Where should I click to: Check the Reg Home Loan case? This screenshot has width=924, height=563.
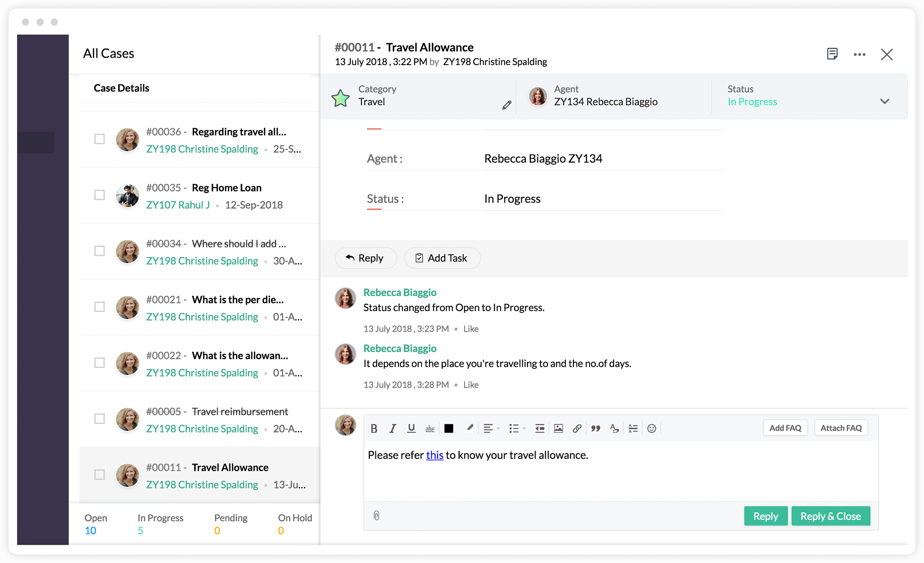[99, 195]
